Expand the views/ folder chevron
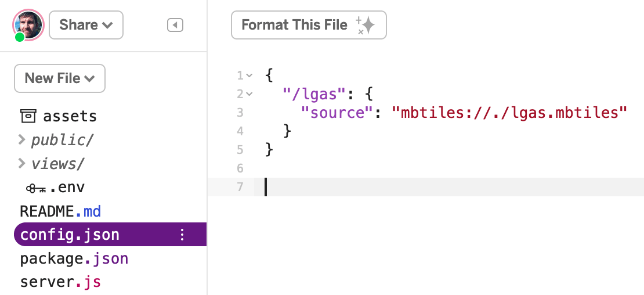Screen dimensions: 644x295 [x=22, y=164]
